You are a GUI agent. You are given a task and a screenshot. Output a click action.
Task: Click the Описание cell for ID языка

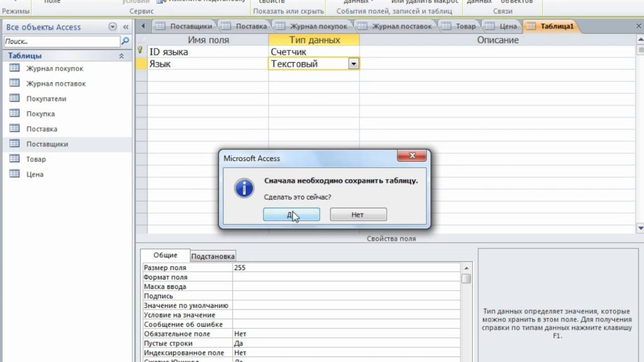coord(498,51)
